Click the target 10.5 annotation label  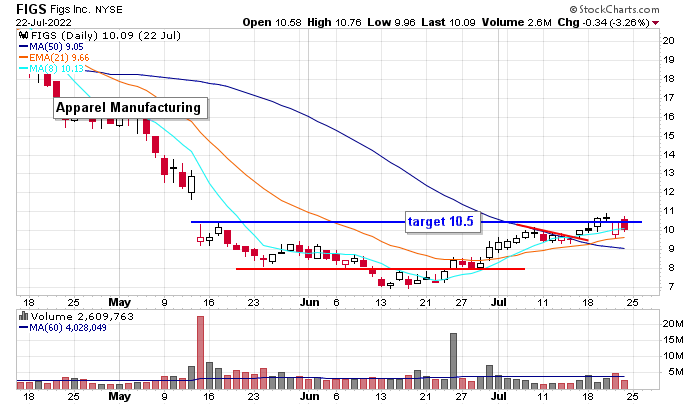tap(443, 222)
